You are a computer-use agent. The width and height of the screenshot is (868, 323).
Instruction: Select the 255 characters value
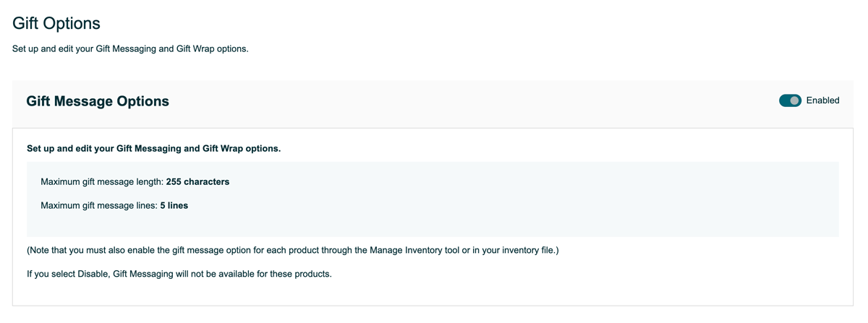(x=197, y=182)
